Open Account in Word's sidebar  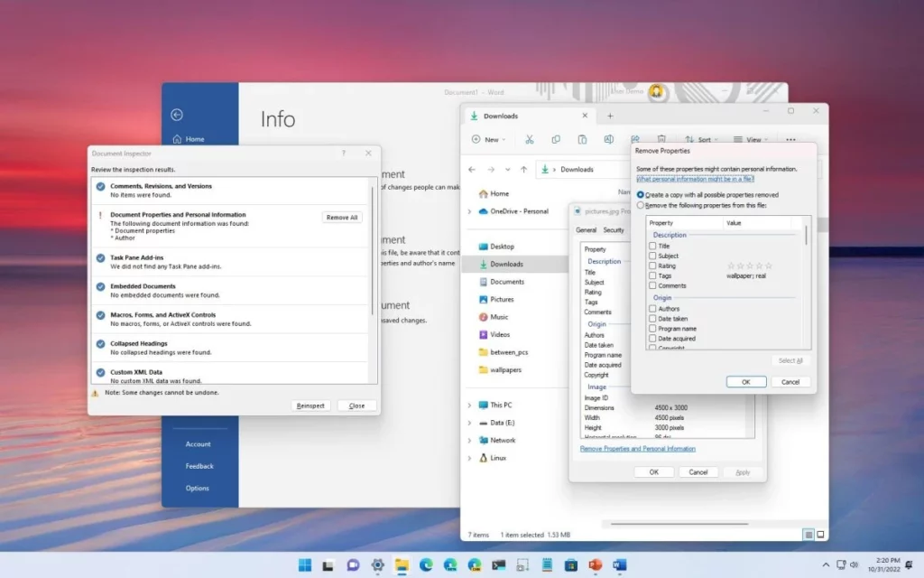pyautogui.click(x=198, y=444)
